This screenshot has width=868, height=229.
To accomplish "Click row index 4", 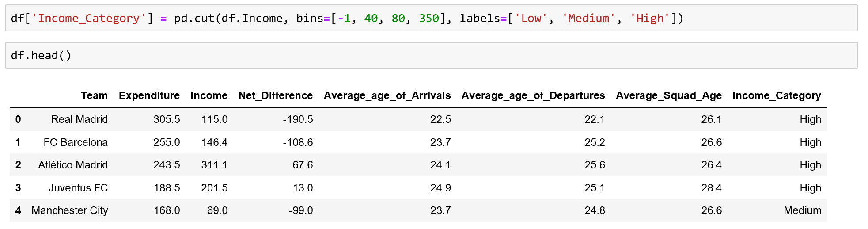I will tap(18, 210).
